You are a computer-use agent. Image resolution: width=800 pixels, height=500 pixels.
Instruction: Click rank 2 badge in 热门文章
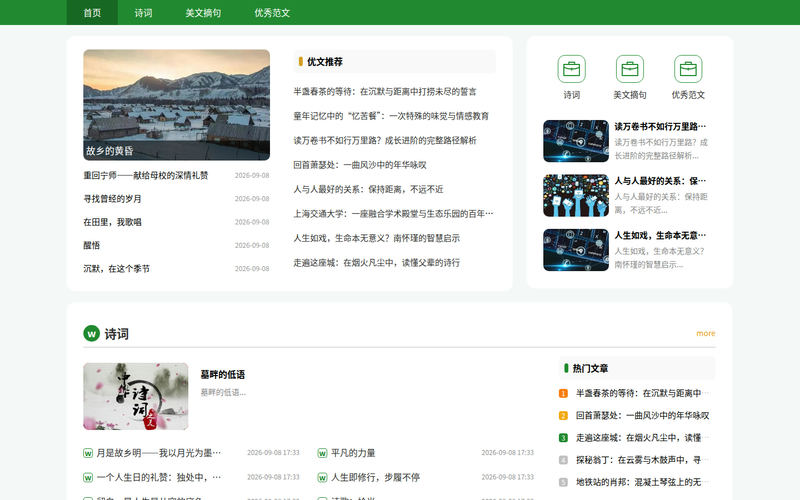[x=563, y=416]
